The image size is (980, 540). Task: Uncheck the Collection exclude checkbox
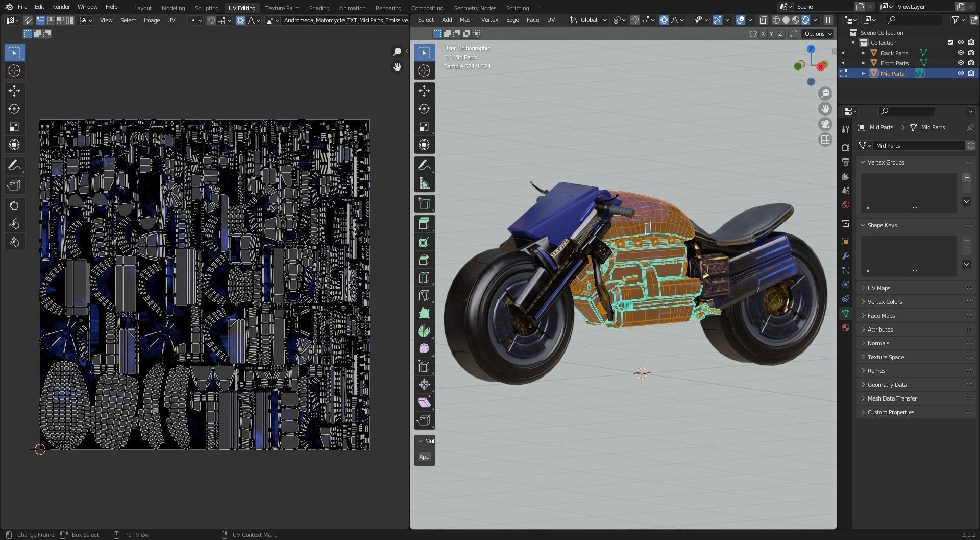(950, 43)
